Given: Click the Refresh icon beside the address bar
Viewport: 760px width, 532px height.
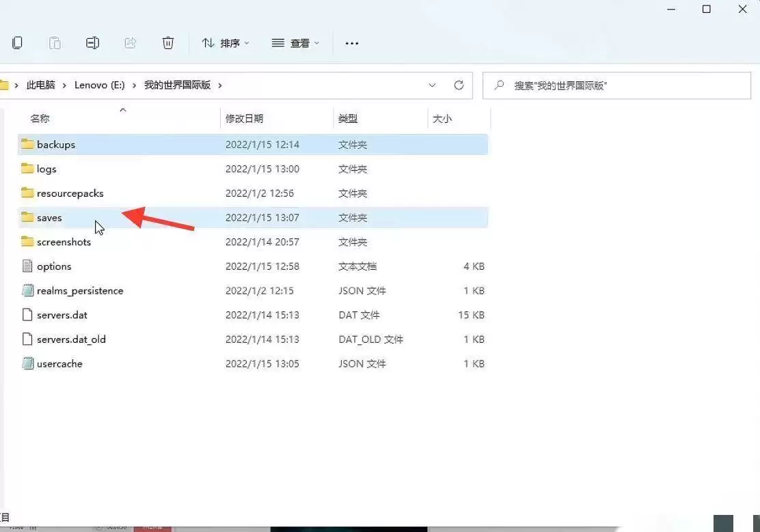Looking at the screenshot, I should tap(459, 85).
